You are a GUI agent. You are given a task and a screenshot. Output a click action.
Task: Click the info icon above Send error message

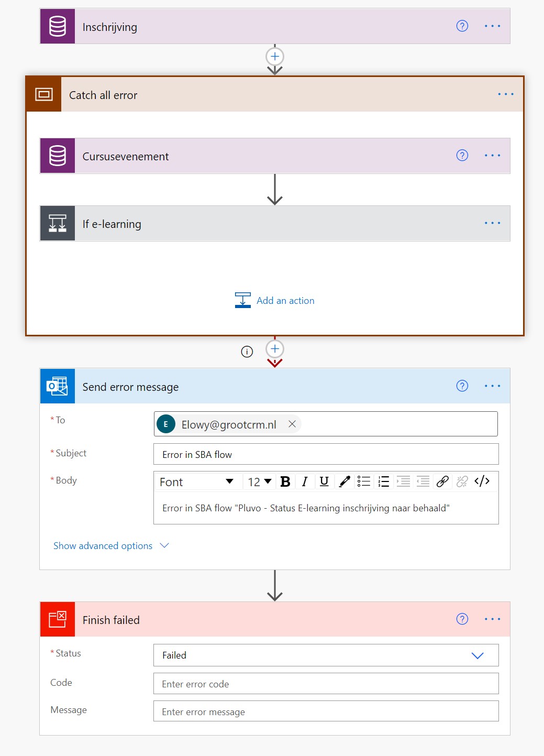click(247, 352)
